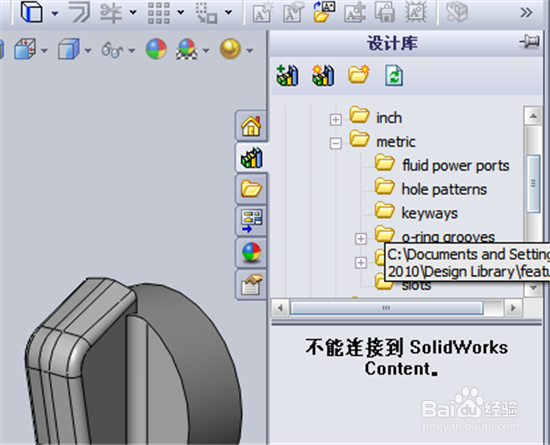Open apply scene dropdown arrow

[x=206, y=50]
